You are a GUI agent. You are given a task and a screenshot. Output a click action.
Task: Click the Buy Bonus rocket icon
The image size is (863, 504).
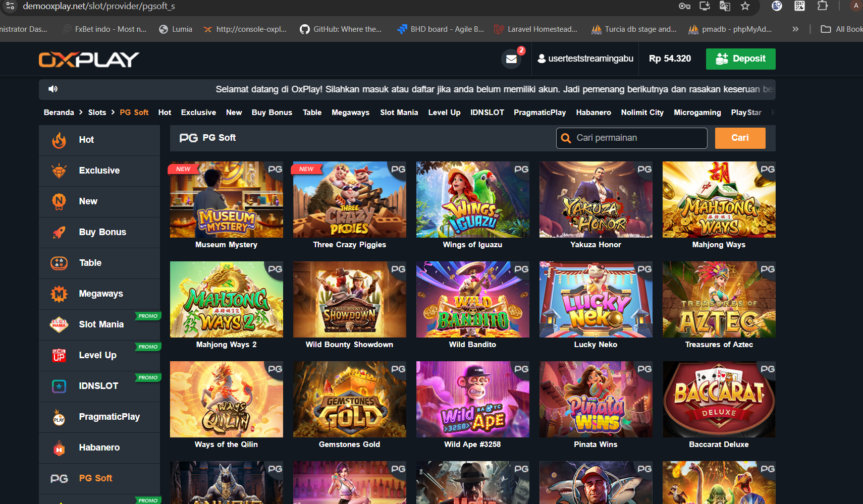(x=59, y=233)
